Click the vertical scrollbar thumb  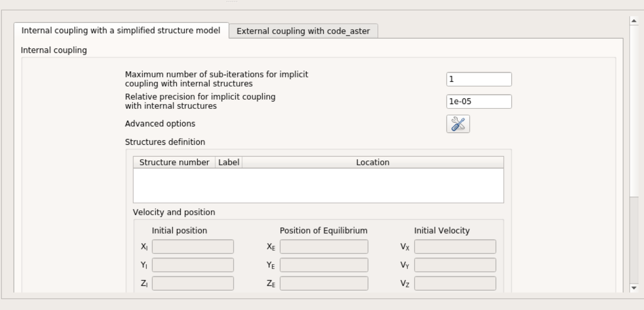(634, 240)
